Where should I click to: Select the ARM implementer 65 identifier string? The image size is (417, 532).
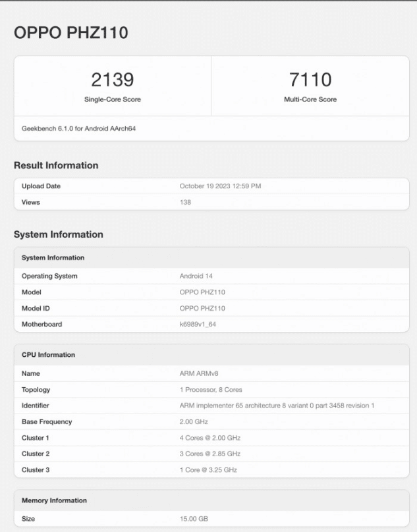[277, 406]
